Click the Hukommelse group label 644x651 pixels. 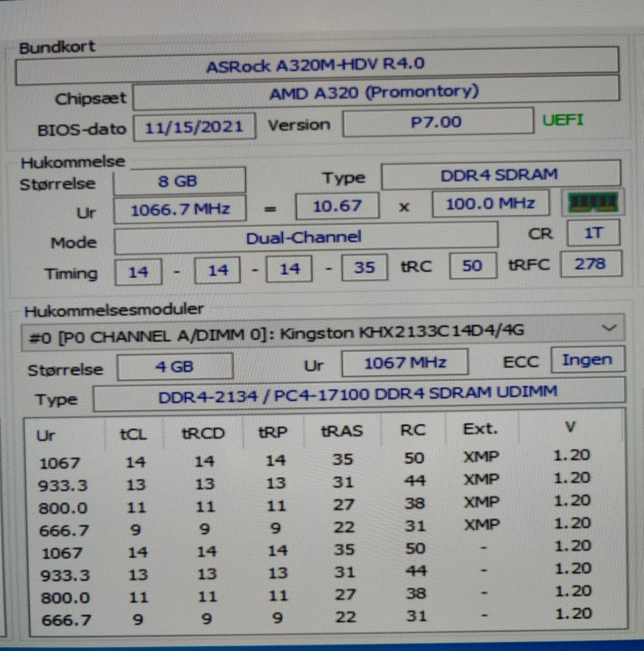(x=73, y=162)
